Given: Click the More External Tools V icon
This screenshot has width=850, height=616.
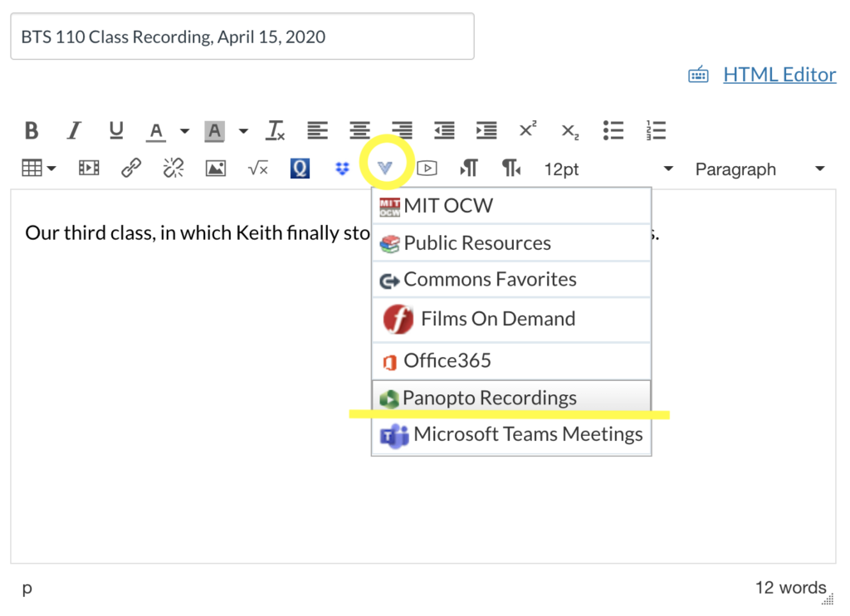Looking at the screenshot, I should 385,168.
